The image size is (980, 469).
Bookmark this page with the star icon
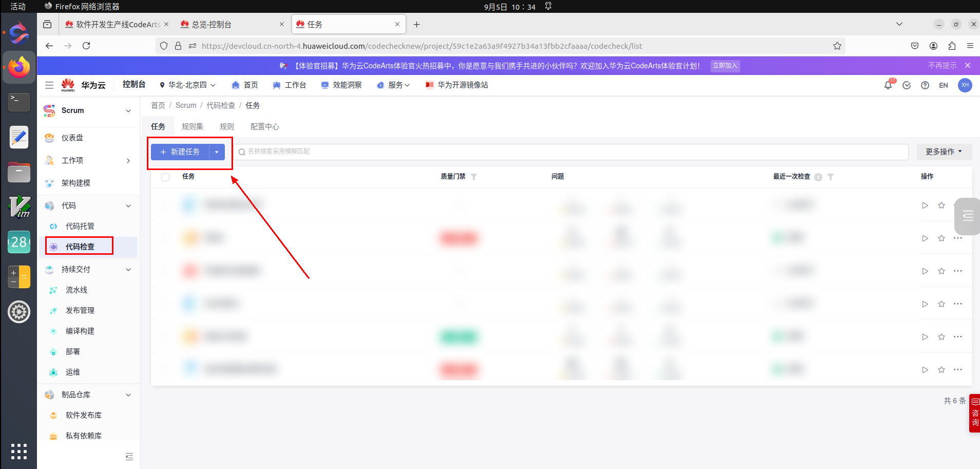click(x=837, y=46)
